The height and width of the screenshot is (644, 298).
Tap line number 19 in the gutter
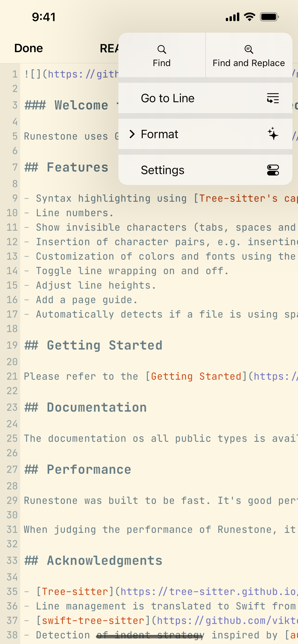coord(12,345)
